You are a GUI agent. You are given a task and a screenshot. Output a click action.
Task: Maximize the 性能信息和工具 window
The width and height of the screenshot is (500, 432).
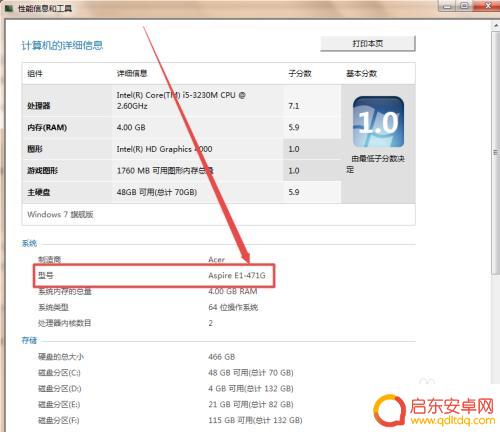464,6
